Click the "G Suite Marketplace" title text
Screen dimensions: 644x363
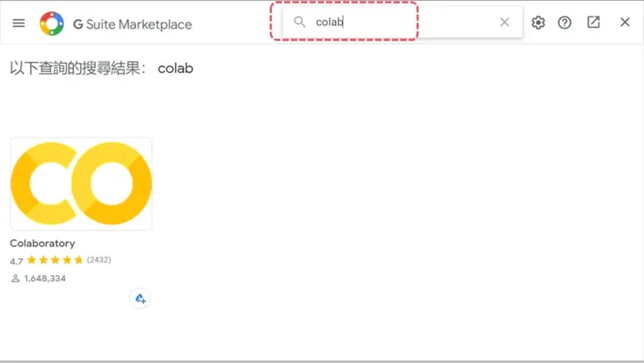pyautogui.click(x=131, y=24)
